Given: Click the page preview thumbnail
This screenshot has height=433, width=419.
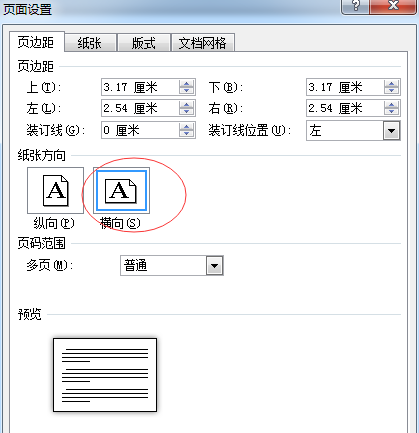Looking at the screenshot, I should coord(105,375).
